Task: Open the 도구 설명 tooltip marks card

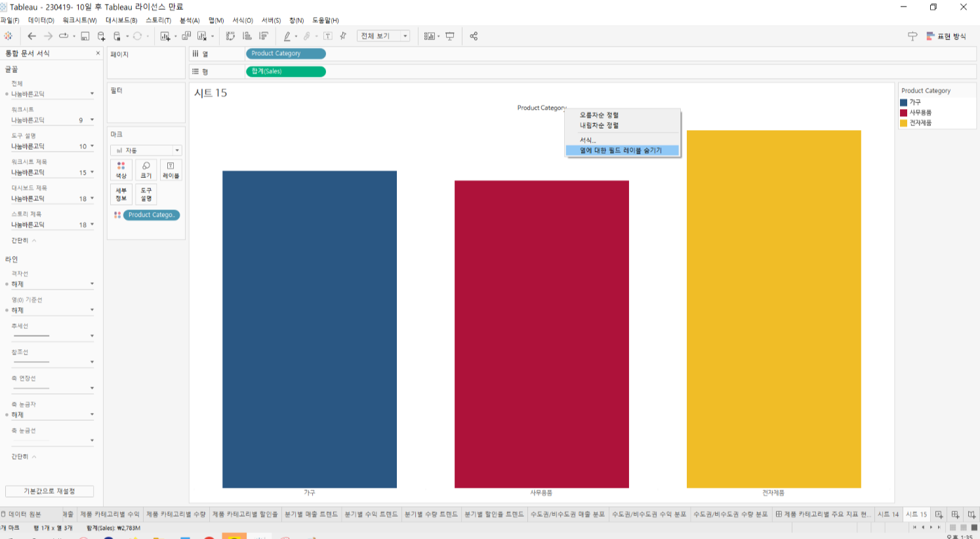Action: [x=146, y=194]
